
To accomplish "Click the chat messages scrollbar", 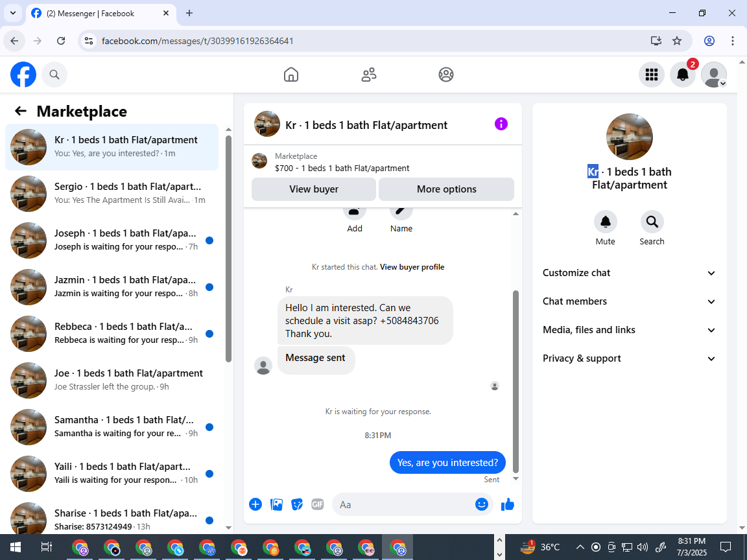I will (x=516, y=381).
